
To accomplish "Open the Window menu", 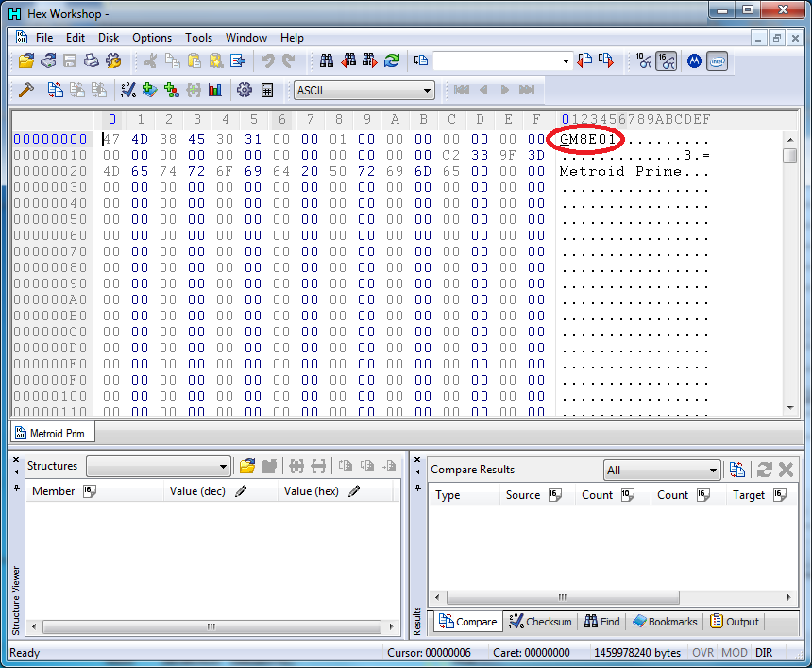I will 246,38.
